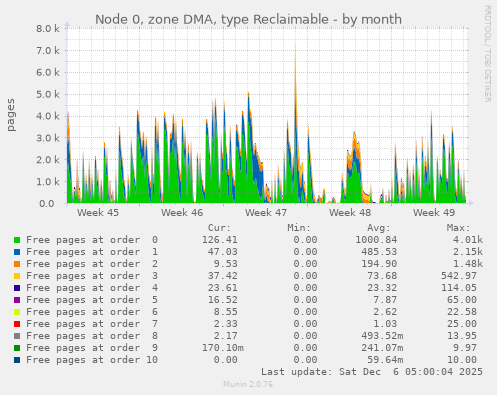The width and height of the screenshot is (497, 395).
Task: Click the order 0 green legend swatch
Action: [x=17, y=240]
